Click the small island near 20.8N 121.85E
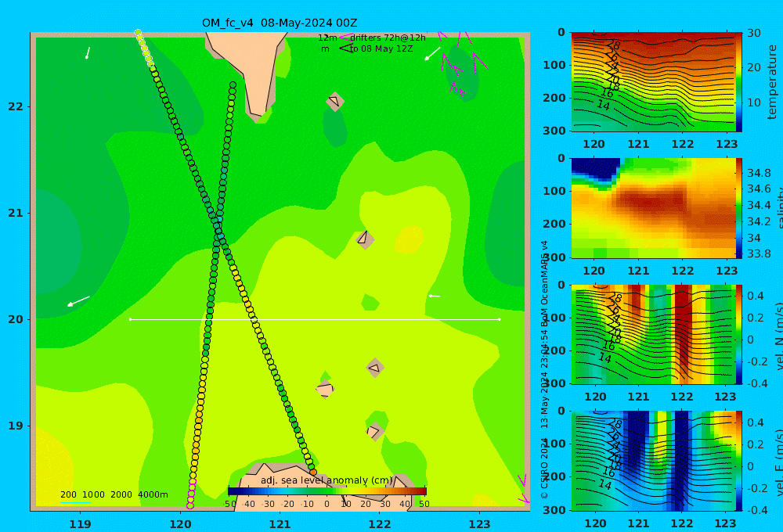This screenshot has height=532, width=783. 365,239
